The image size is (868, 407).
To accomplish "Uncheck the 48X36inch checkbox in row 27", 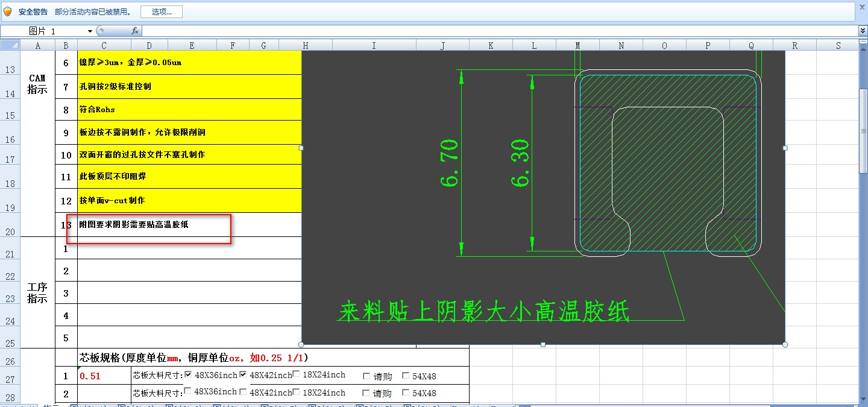I will [188, 374].
